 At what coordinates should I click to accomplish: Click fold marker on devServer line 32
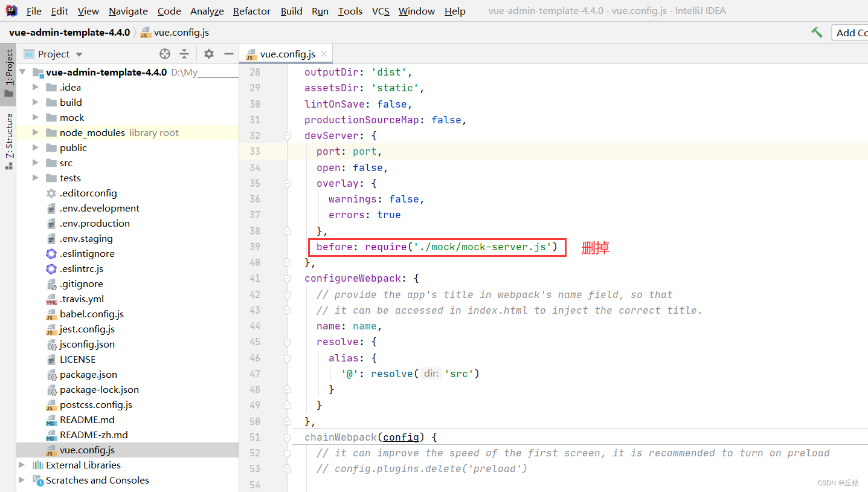pos(288,136)
